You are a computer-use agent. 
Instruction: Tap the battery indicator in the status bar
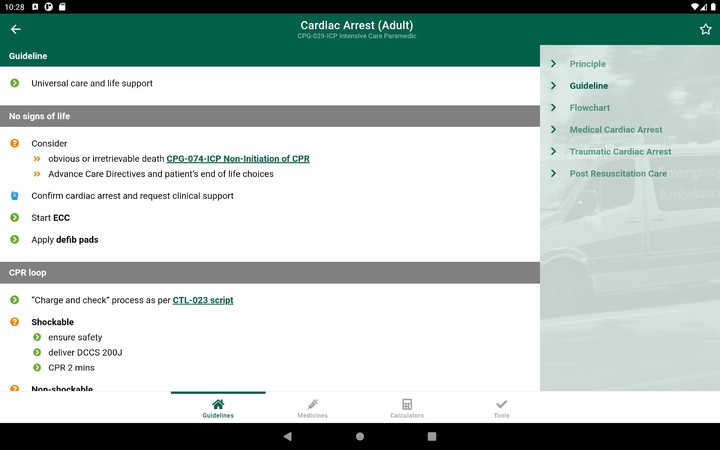point(713,7)
